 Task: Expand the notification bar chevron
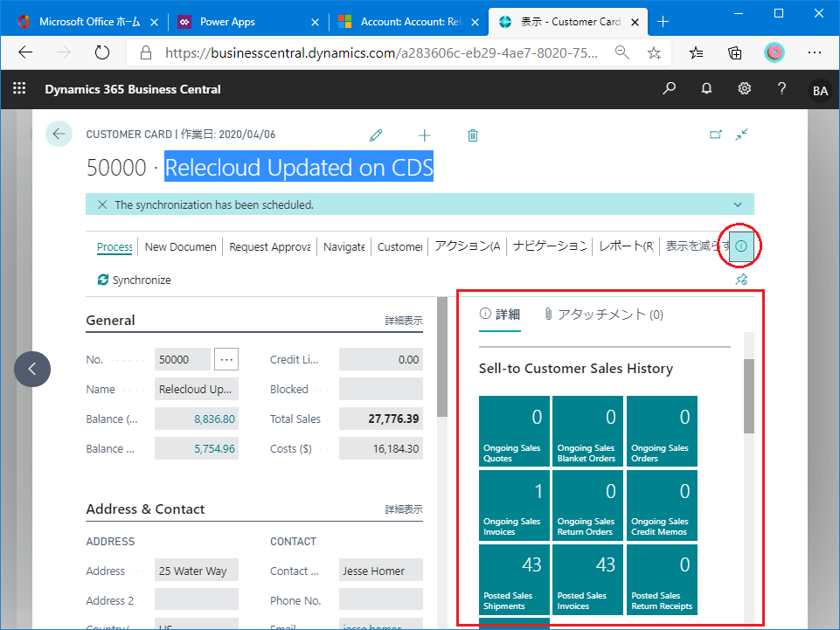(x=738, y=204)
